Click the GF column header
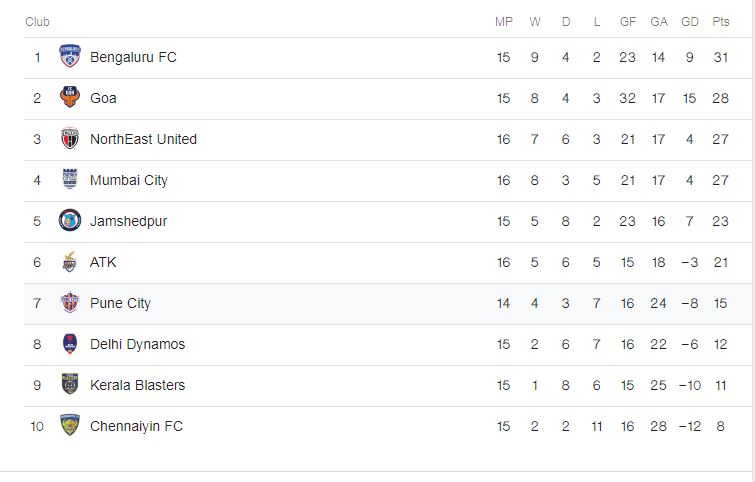The width and height of the screenshot is (755, 482). tap(627, 22)
